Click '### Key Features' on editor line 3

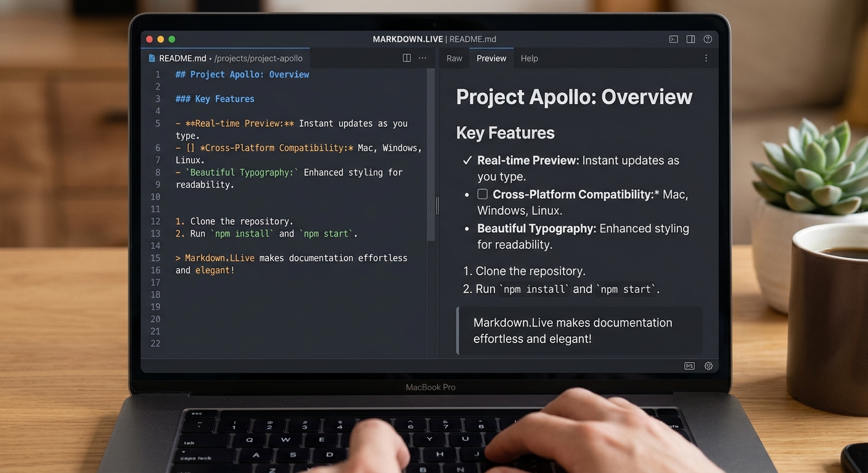tap(215, 99)
